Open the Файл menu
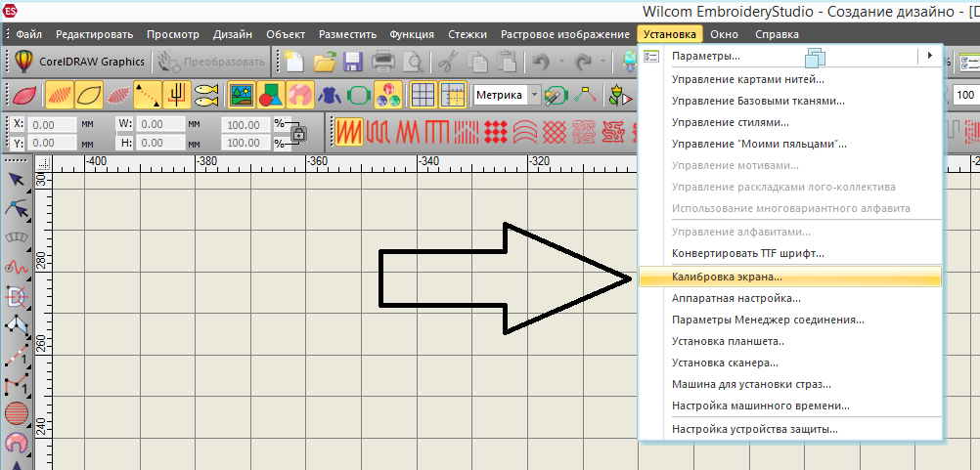Viewport: 980px width, 470px height. tap(28, 34)
